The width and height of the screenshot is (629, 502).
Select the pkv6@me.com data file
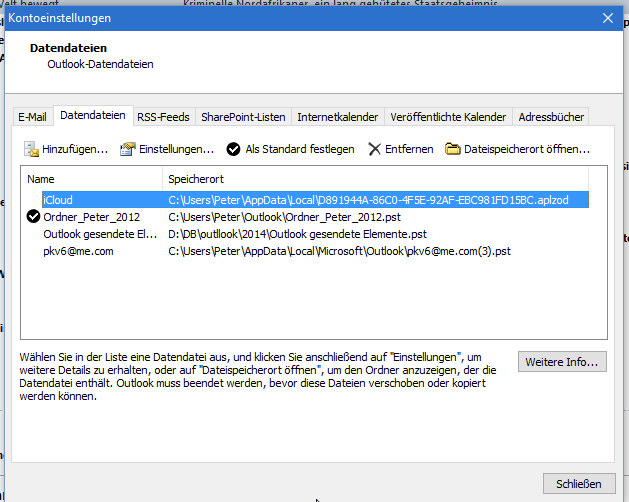click(x=78, y=251)
